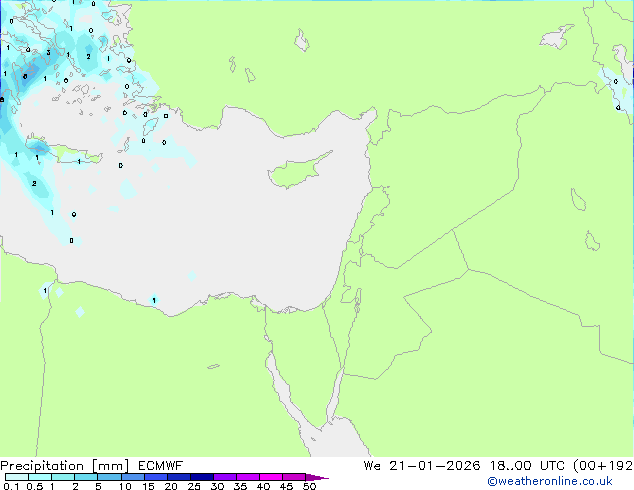The height and width of the screenshot is (490, 634).
Task: Choose the 25–30 mm dark blue swatch
Action: pos(201,477)
